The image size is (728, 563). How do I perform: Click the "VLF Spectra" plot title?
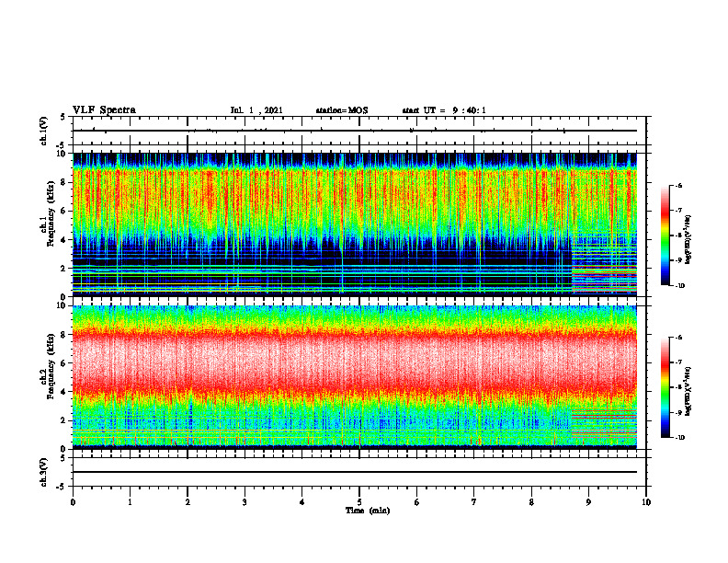(x=104, y=110)
